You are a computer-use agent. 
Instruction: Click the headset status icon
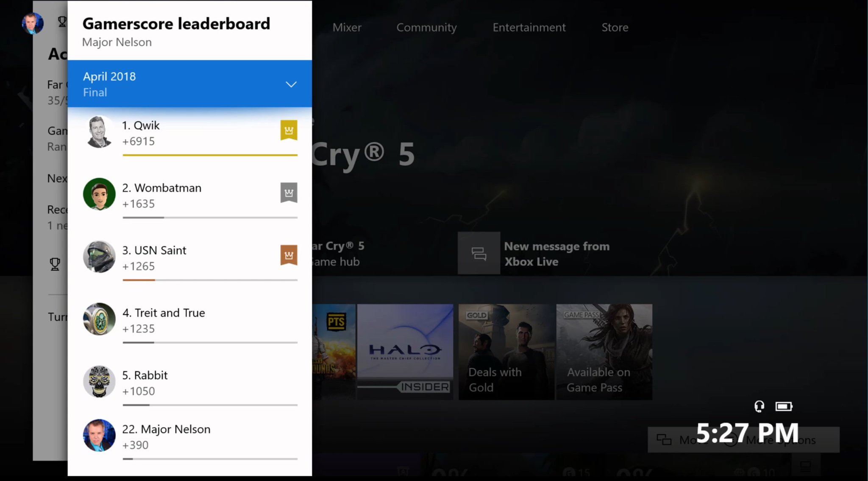pyautogui.click(x=759, y=407)
